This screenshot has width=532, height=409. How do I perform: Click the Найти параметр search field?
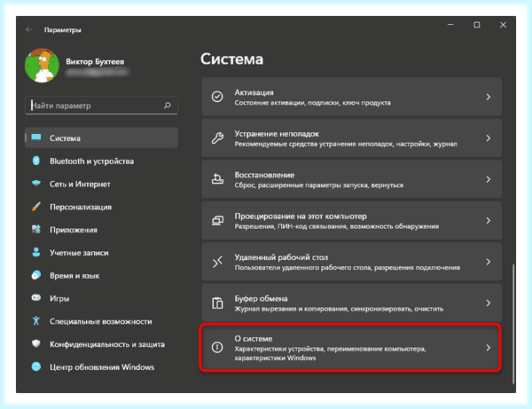101,106
